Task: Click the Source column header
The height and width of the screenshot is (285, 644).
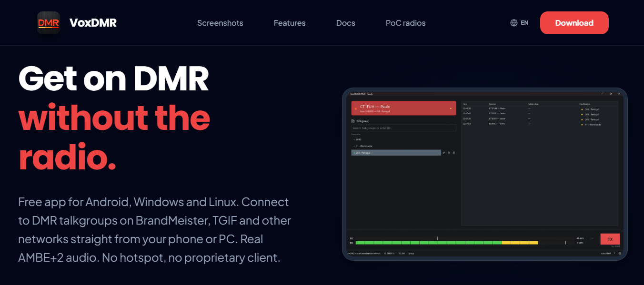Action: point(493,104)
